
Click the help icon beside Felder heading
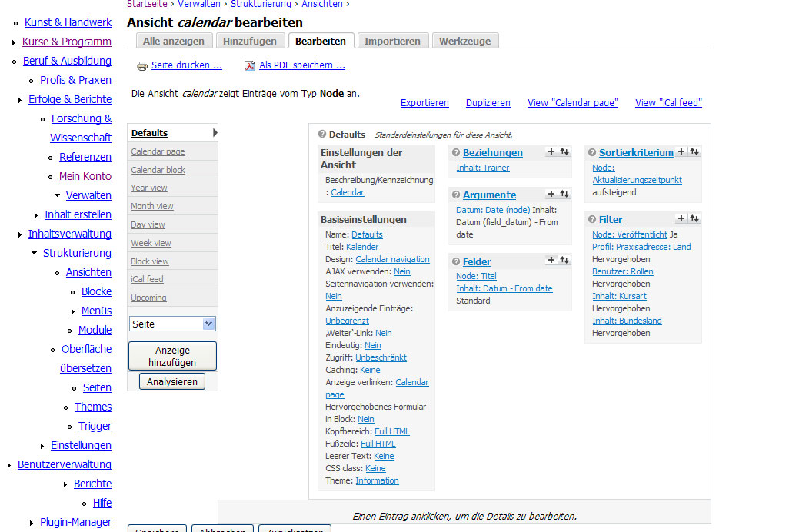pyautogui.click(x=456, y=261)
